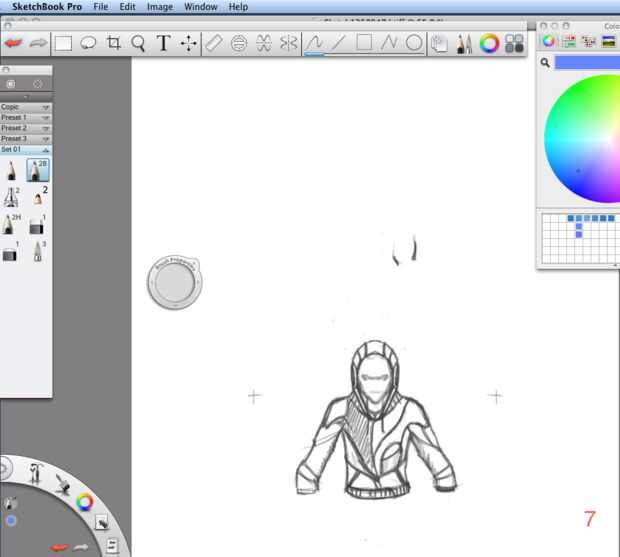The height and width of the screenshot is (557, 620).
Task: Select the Freehand stroke style
Action: (x=314, y=43)
